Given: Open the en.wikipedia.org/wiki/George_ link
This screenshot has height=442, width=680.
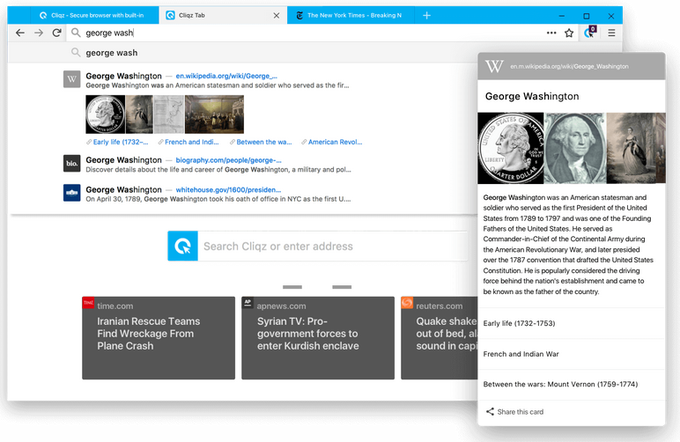Looking at the screenshot, I should tap(226, 76).
